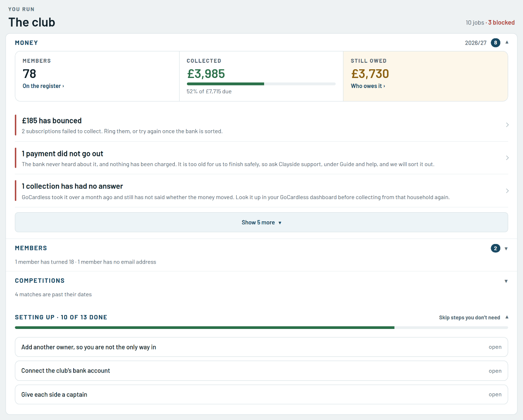Click '1 member has turned 18' summary
Image resolution: width=523 pixels, height=420 pixels.
pyautogui.click(x=44, y=262)
